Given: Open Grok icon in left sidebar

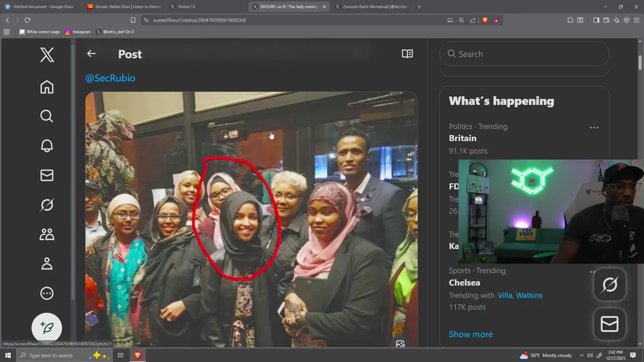Looking at the screenshot, I should point(47,205).
